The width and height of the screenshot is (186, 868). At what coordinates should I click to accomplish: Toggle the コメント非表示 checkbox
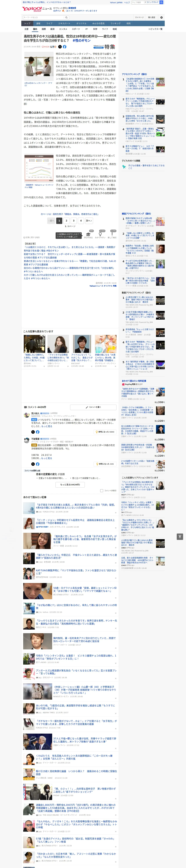tap(102, 491)
